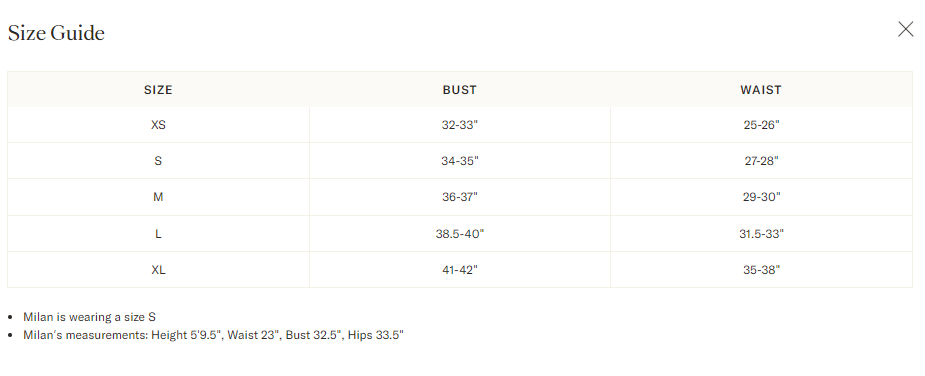Image resolution: width=925 pixels, height=376 pixels.
Task: Select the BUST column header
Action: 460,90
